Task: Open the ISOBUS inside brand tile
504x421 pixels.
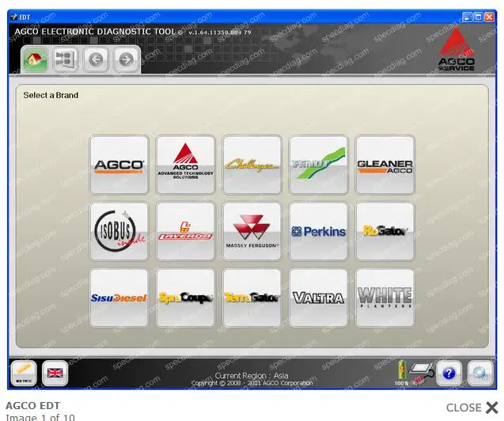Action: click(119, 231)
